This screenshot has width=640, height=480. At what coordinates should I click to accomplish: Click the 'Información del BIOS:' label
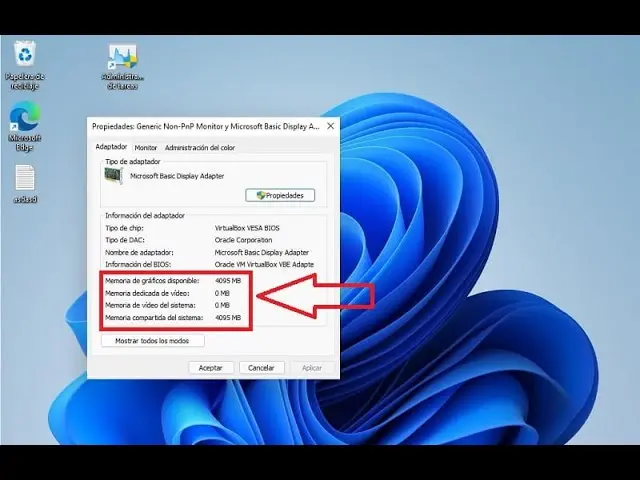pyautogui.click(x=138, y=264)
